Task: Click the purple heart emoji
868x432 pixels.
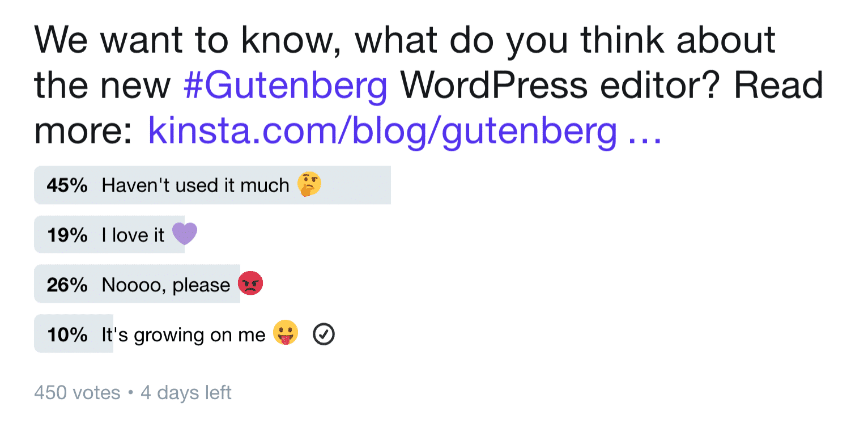Action: click(x=184, y=234)
